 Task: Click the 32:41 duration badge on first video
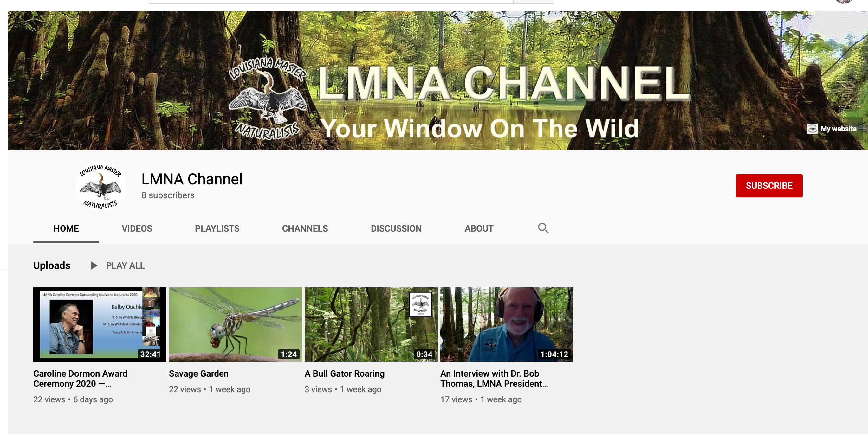[x=150, y=354]
